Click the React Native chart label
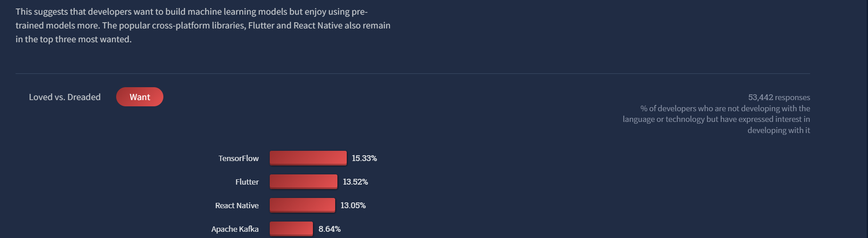This screenshot has width=868, height=238. [237, 206]
